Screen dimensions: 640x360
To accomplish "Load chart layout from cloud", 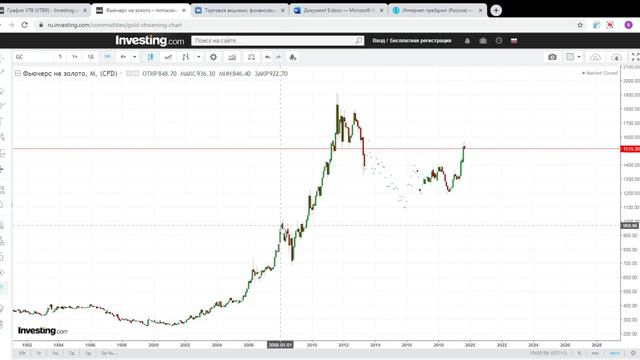I will (596, 57).
